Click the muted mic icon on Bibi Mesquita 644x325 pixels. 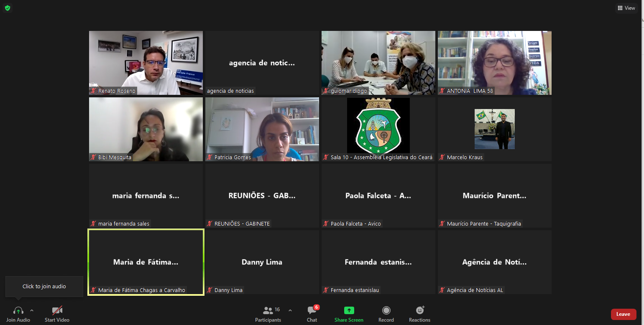[x=93, y=157]
